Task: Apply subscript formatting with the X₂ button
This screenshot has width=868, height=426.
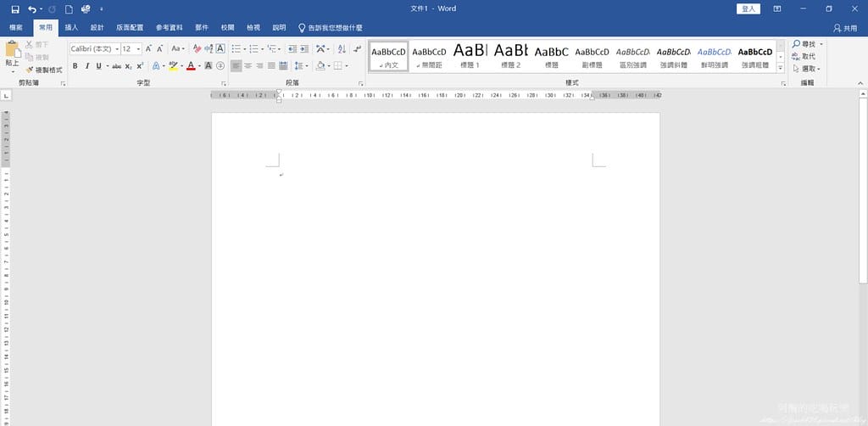Action: 129,66
